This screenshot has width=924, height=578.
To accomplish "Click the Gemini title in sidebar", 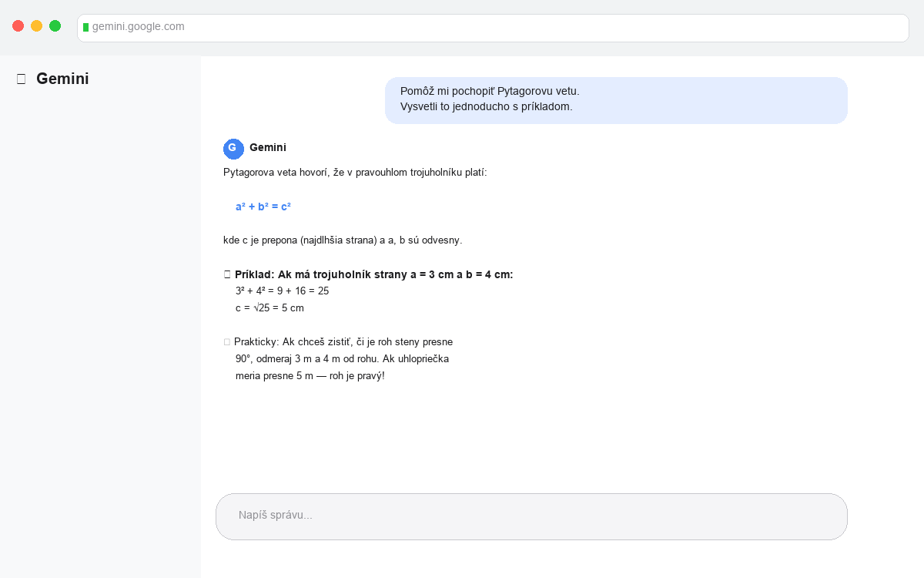I will tap(62, 79).
